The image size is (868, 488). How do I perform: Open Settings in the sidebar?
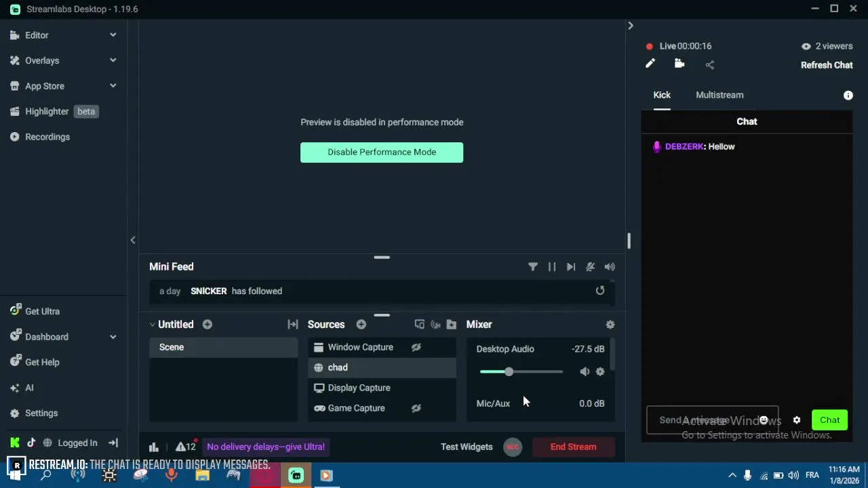click(x=34, y=413)
